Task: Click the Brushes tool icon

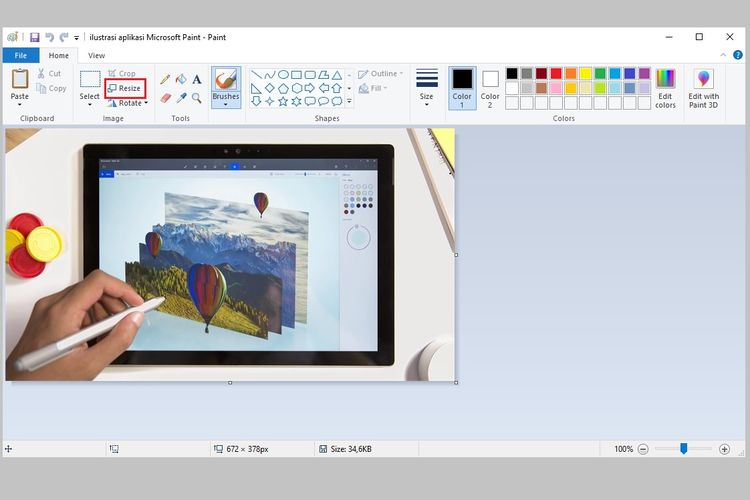Action: tap(226, 79)
